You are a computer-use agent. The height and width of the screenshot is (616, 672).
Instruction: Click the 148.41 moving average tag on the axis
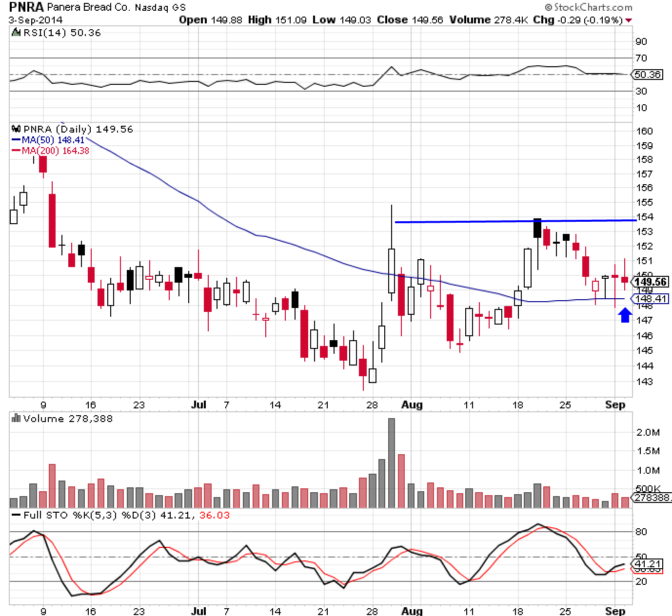coord(650,299)
